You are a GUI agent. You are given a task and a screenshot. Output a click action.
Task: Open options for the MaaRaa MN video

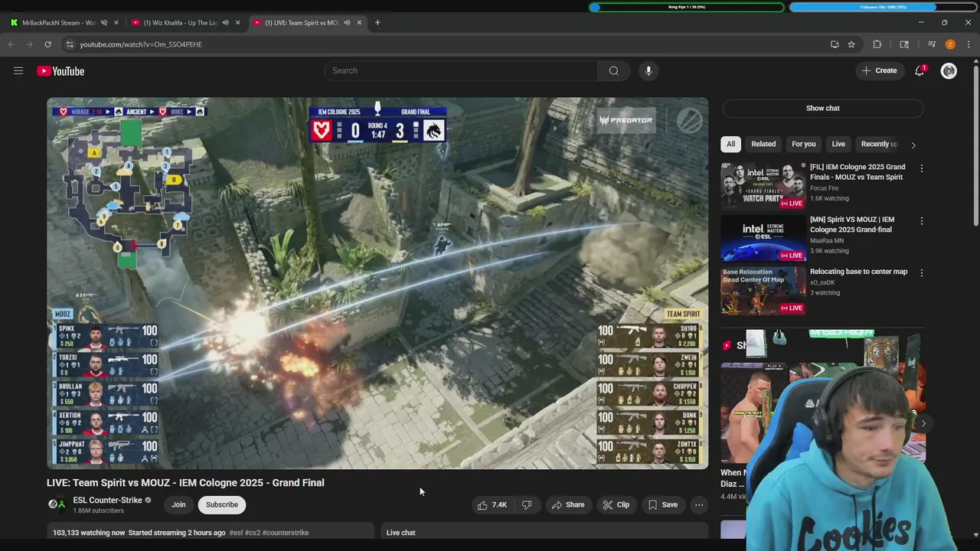pyautogui.click(x=922, y=220)
